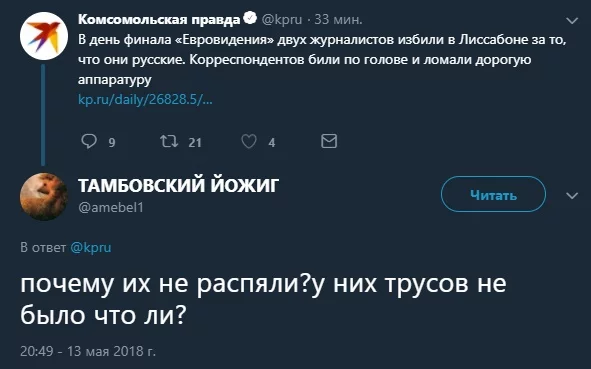Click the envelope direct message icon
This screenshot has width=591, height=369.
(x=329, y=141)
